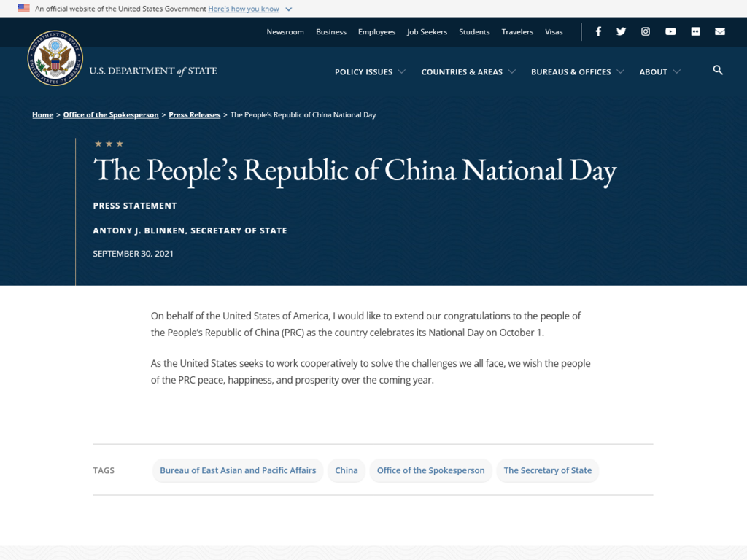Click the "Here's how you know" link

tap(244, 9)
